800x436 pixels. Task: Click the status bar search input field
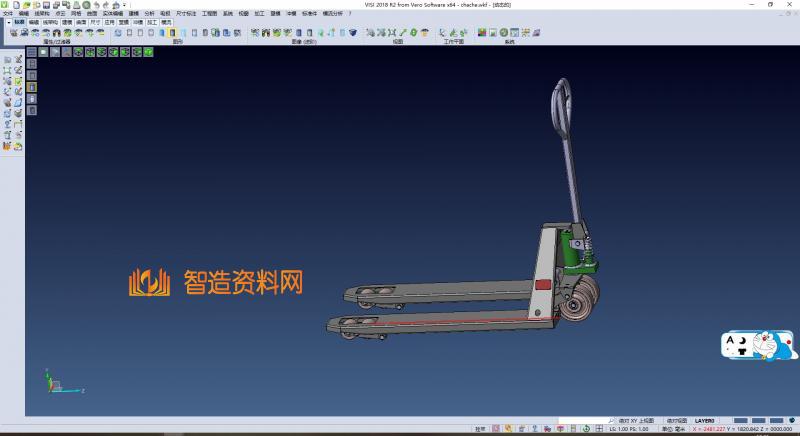pyautogui.click(x=582, y=421)
